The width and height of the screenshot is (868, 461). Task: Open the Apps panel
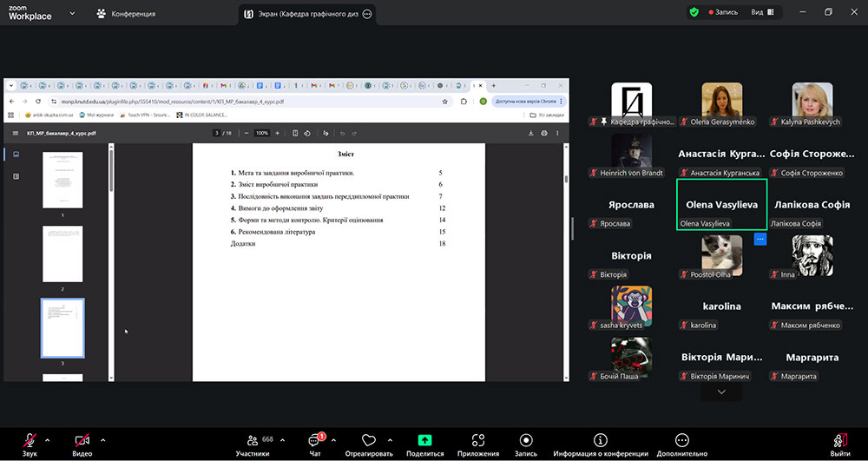pos(478,441)
